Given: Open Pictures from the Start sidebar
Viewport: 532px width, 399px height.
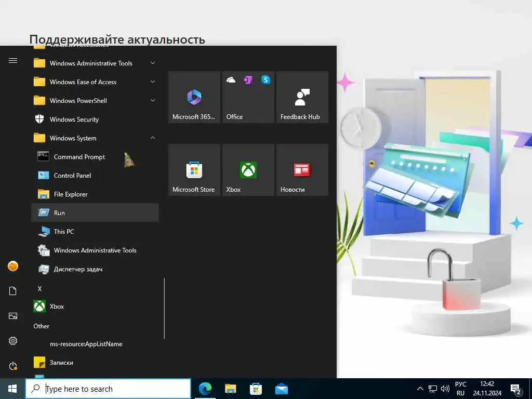Looking at the screenshot, I should [13, 316].
